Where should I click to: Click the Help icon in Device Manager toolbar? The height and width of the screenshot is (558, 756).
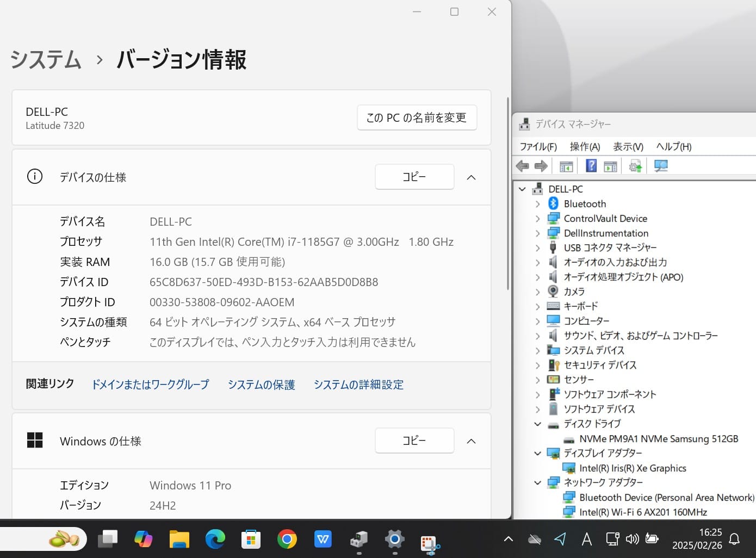(591, 166)
